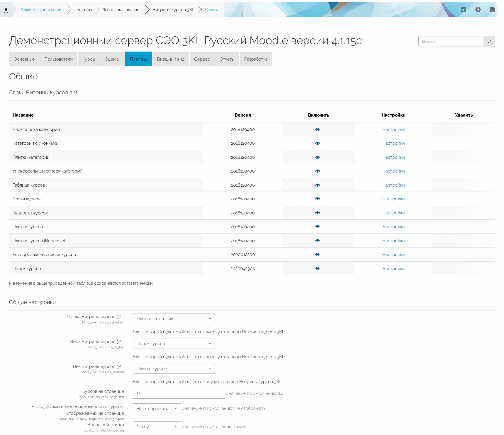Open the Не отображать dropdown
This screenshot has width=504, height=435.
(x=157, y=409)
